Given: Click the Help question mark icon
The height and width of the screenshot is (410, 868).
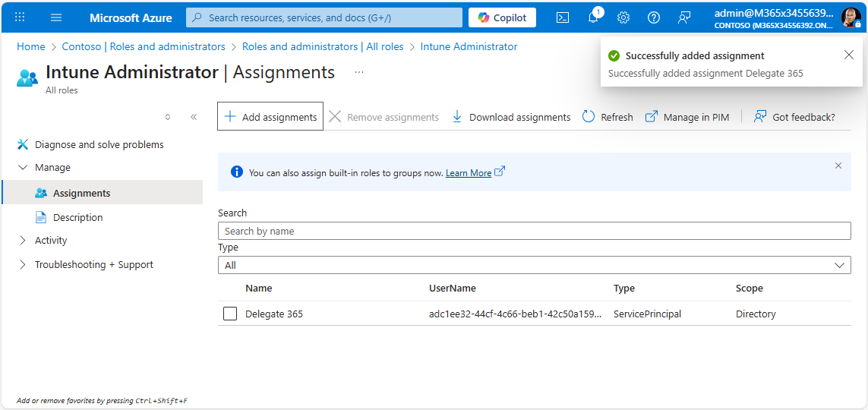Looking at the screenshot, I should 654,17.
